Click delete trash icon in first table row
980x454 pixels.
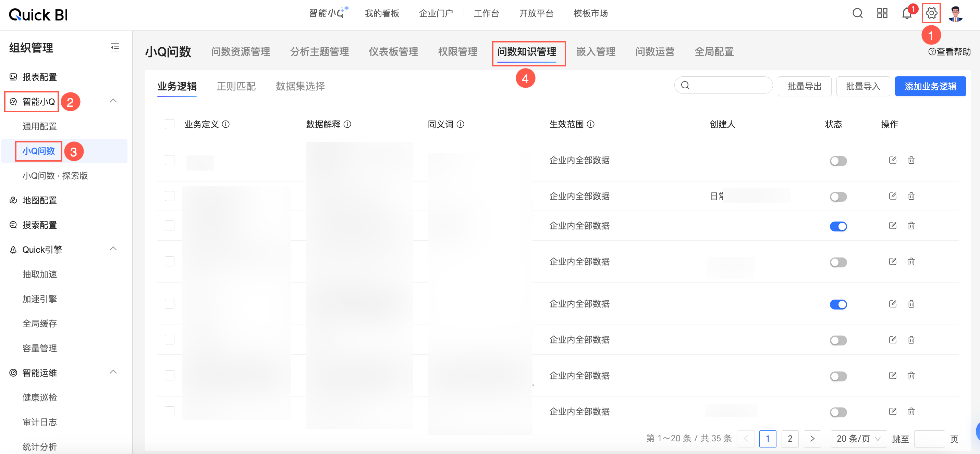(911, 160)
